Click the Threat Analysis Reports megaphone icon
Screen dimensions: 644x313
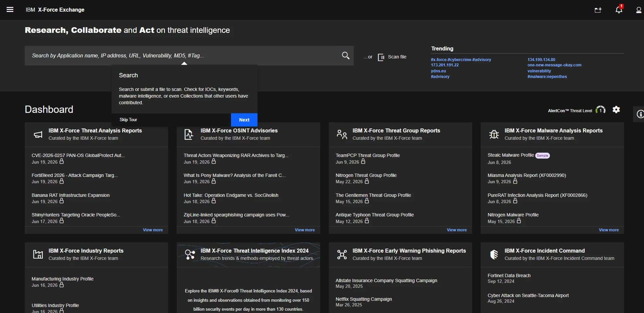(x=38, y=134)
